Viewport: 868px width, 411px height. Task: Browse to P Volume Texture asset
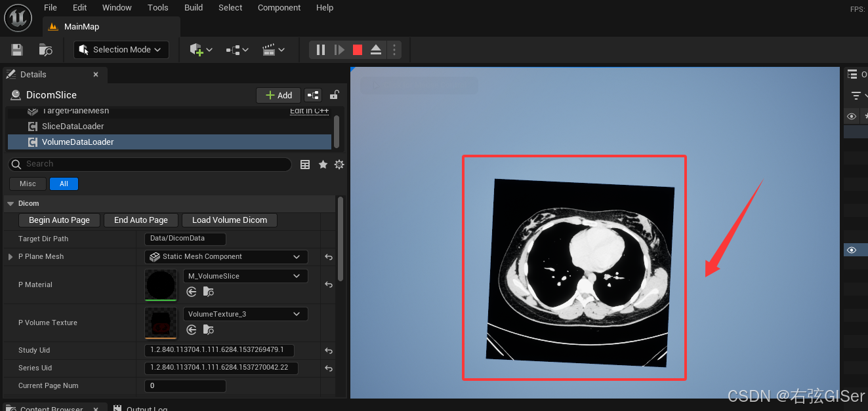[x=208, y=330]
